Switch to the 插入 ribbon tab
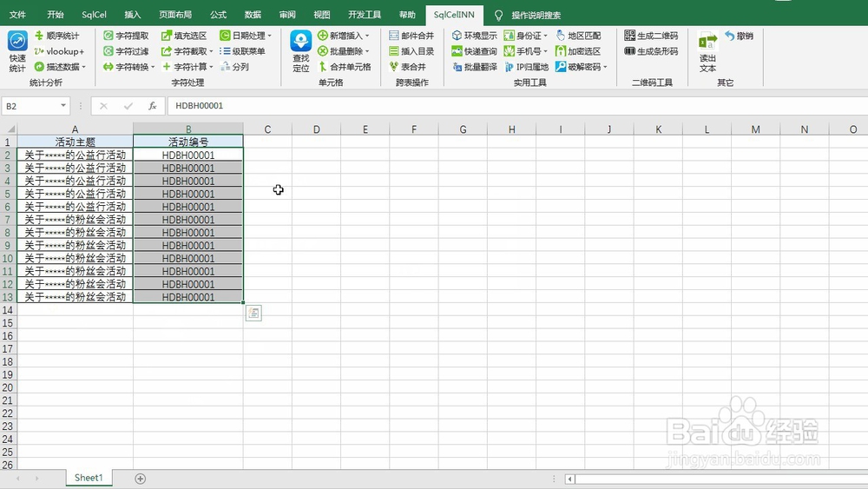The image size is (868, 489). pyautogui.click(x=132, y=15)
